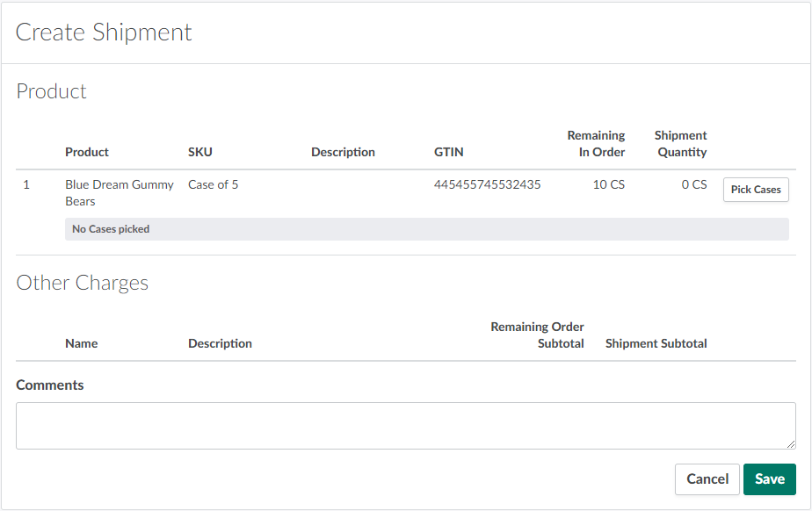The image size is (812, 511).
Task: Click the Product column header
Action: tap(87, 152)
